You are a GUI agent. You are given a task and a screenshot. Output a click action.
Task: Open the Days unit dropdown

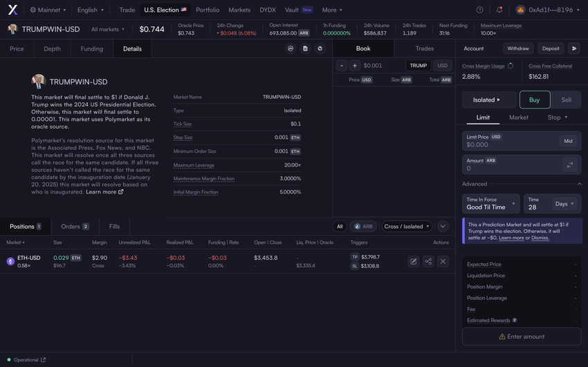click(564, 204)
